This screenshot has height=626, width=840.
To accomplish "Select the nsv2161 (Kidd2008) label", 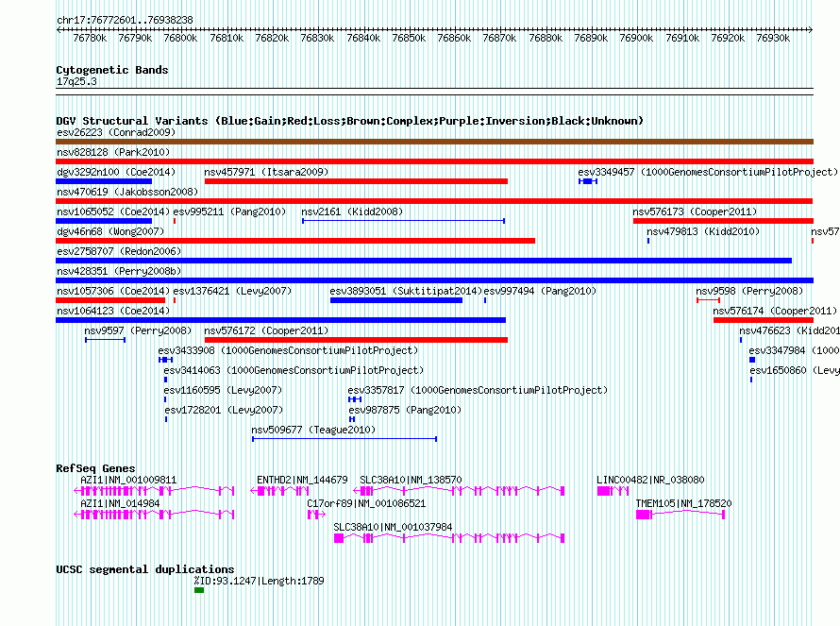I will (x=352, y=211).
